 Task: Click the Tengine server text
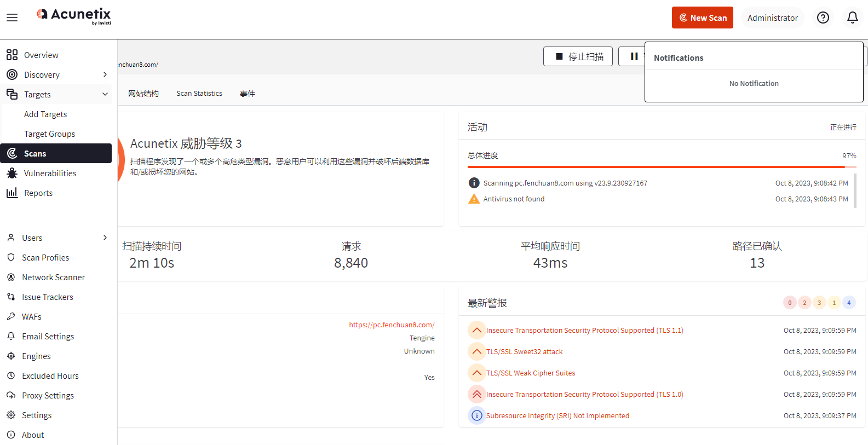point(422,338)
